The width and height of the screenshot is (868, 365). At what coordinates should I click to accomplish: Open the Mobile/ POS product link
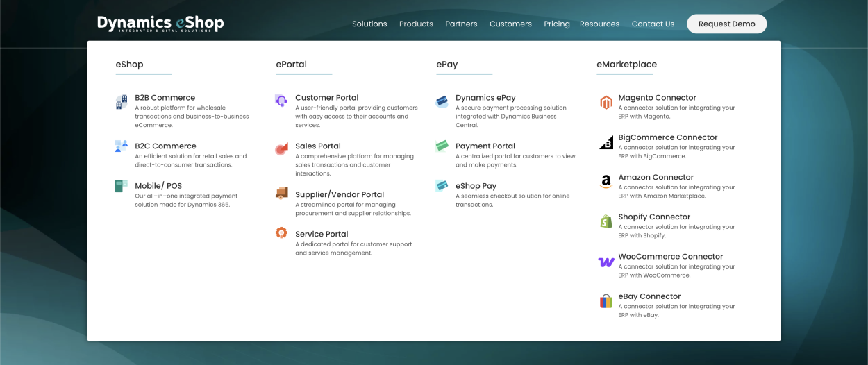click(x=158, y=186)
